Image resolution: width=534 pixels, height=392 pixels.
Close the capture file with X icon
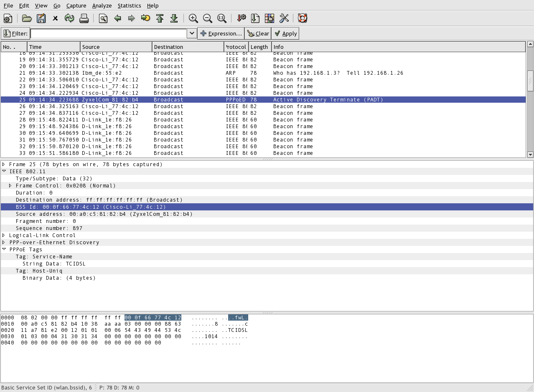tap(55, 18)
